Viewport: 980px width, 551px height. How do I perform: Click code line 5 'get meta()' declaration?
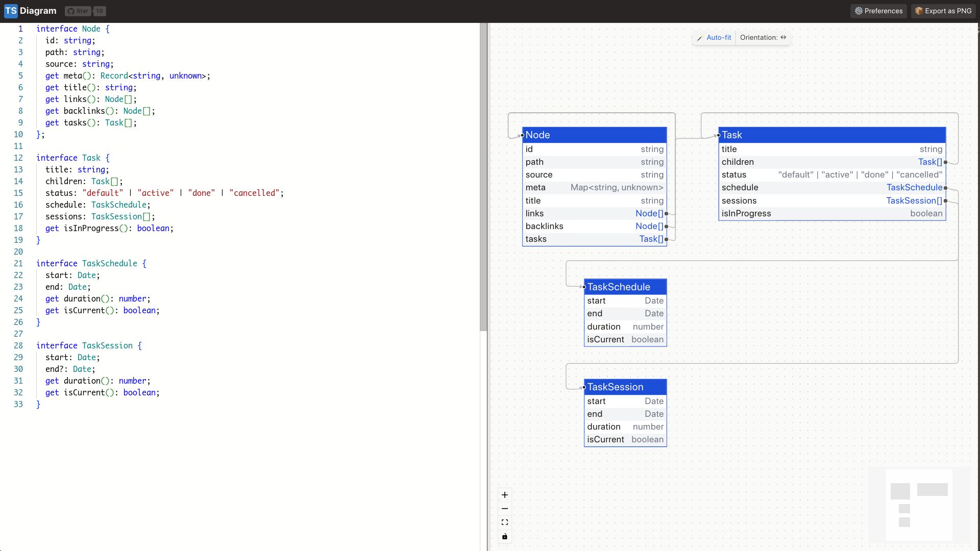128,76
